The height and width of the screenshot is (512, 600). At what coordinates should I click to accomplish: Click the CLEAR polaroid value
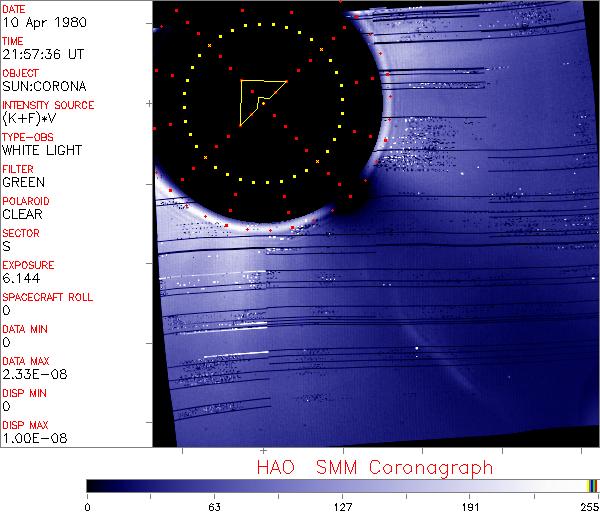coord(22,214)
